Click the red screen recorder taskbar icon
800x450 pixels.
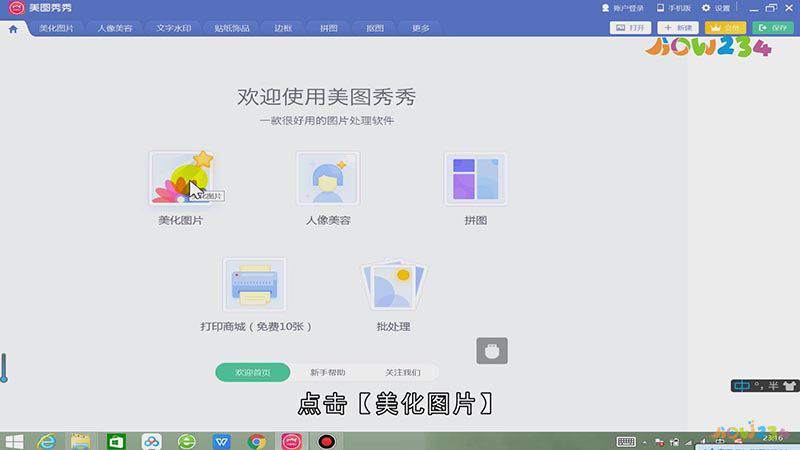click(x=327, y=441)
